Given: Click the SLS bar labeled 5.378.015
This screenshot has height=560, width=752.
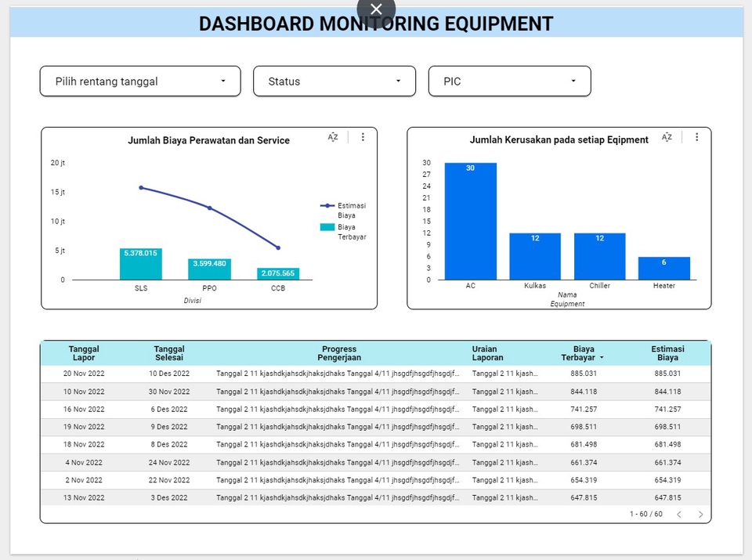Looking at the screenshot, I should click(141, 264).
